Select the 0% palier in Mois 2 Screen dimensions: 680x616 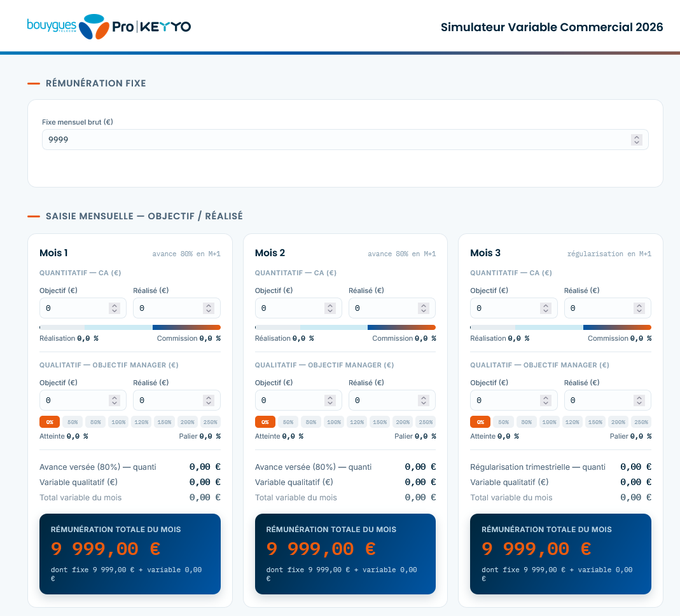[265, 422]
